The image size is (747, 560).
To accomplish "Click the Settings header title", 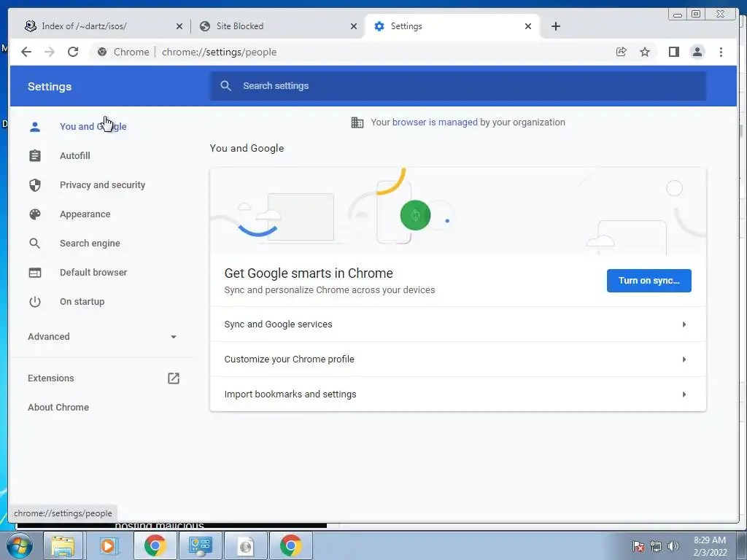I will 50,87.
